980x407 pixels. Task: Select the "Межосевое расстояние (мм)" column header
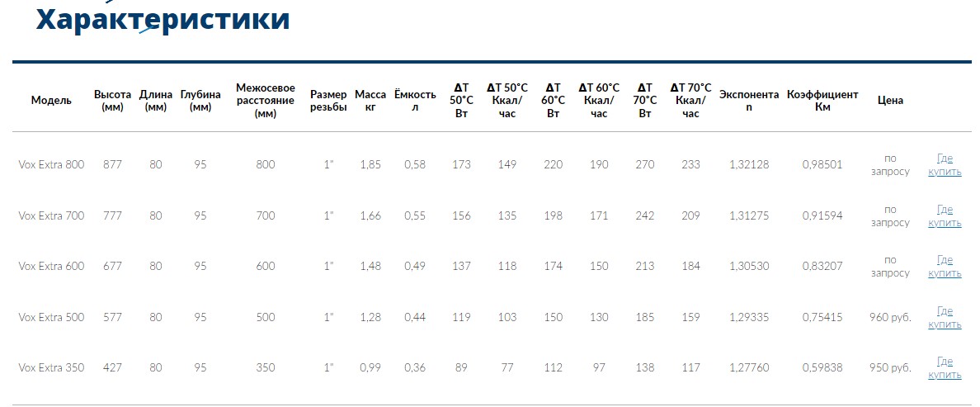pyautogui.click(x=266, y=100)
